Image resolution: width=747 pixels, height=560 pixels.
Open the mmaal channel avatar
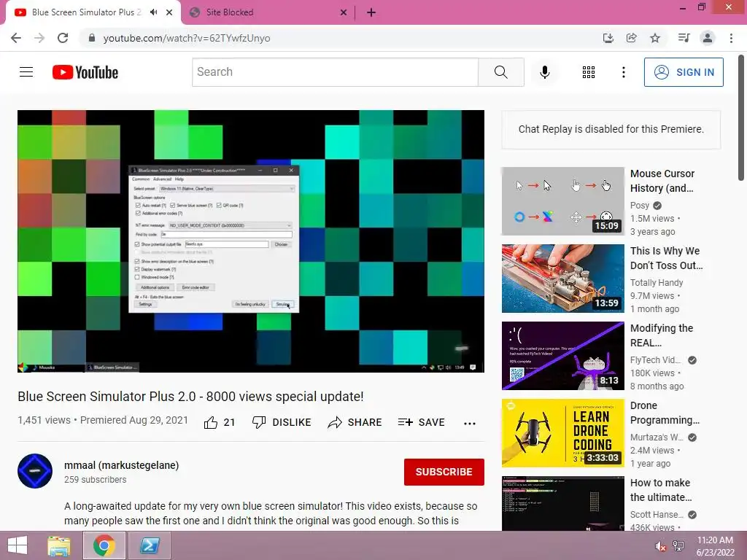tap(35, 471)
